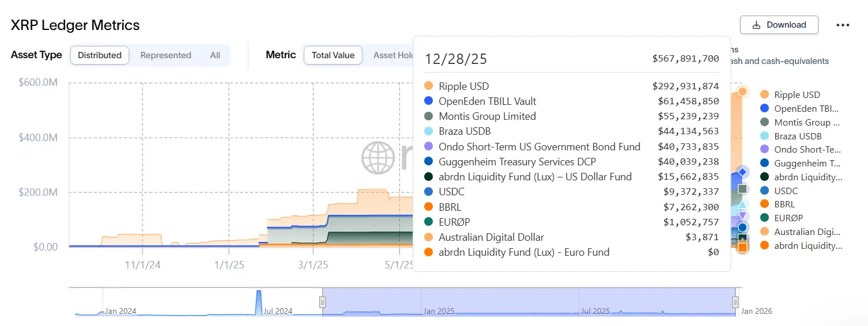
Task: Click the USDC legend color dot
Action: click(x=765, y=191)
